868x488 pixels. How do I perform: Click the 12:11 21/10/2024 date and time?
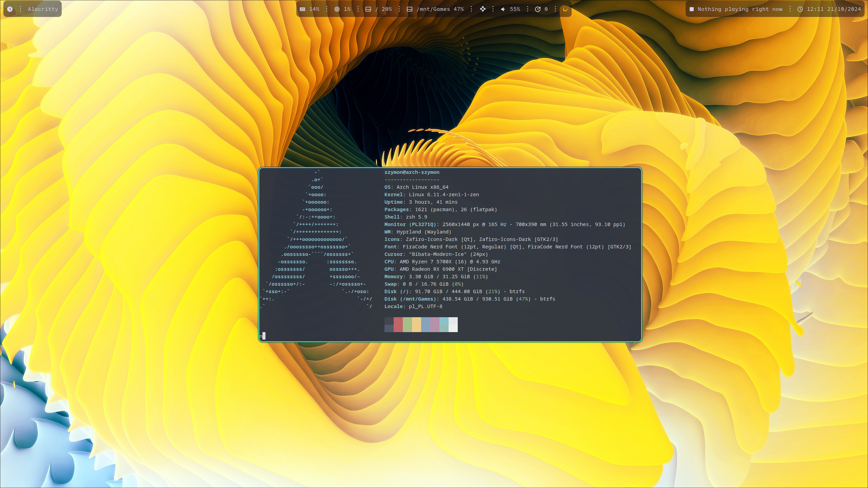834,9
